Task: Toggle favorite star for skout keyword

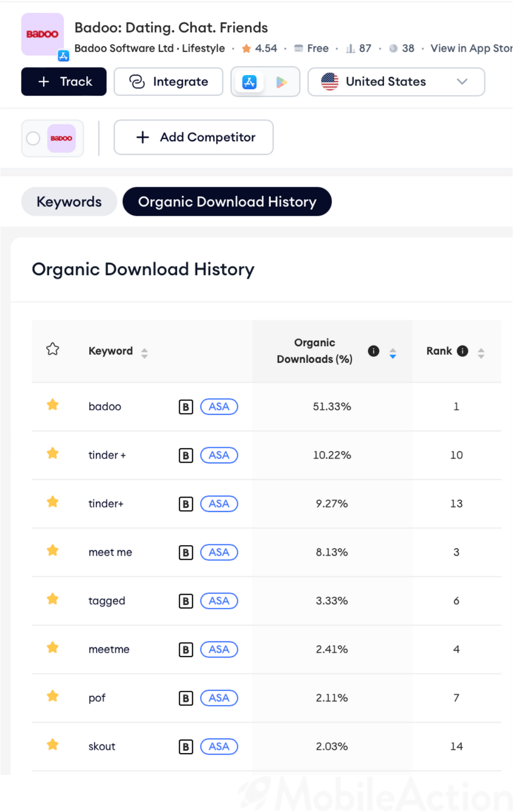Action: tap(53, 745)
